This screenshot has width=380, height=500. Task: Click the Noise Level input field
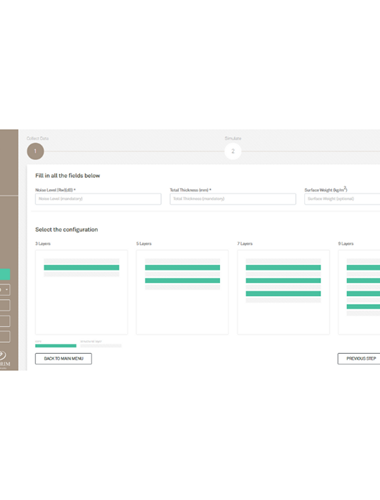tap(98, 199)
